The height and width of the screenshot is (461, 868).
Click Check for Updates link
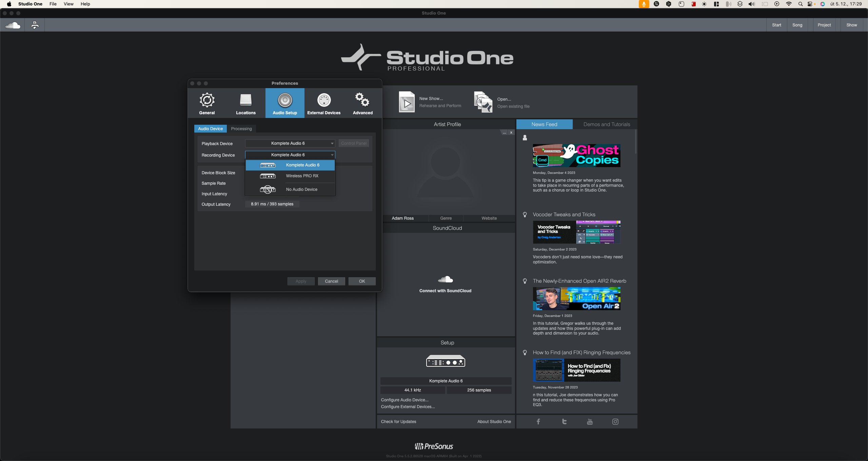[398, 421]
